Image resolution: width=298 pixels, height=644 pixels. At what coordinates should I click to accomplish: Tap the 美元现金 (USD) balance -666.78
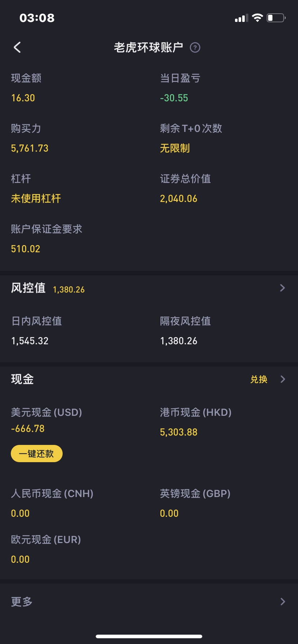tap(28, 428)
